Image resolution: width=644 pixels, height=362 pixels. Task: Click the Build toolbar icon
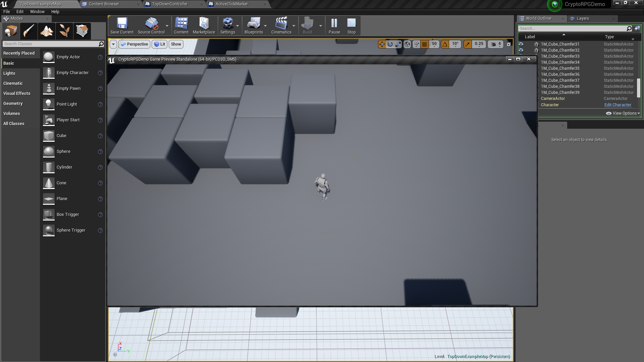(x=307, y=26)
